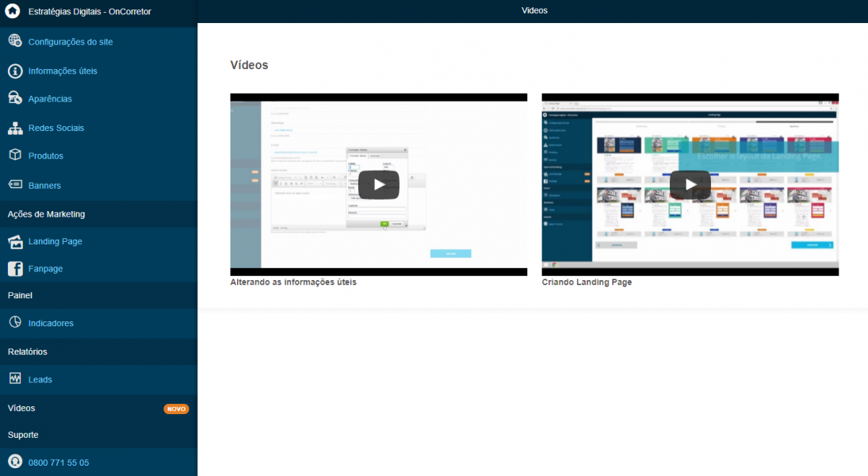Play the Alterando as informações úteis video
The height and width of the screenshot is (476, 868).
[379, 185]
